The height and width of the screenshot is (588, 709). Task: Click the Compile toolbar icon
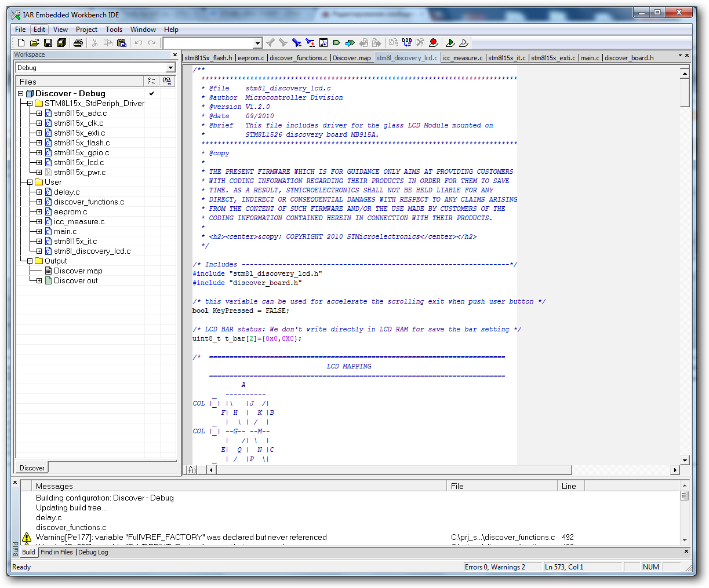pos(393,43)
